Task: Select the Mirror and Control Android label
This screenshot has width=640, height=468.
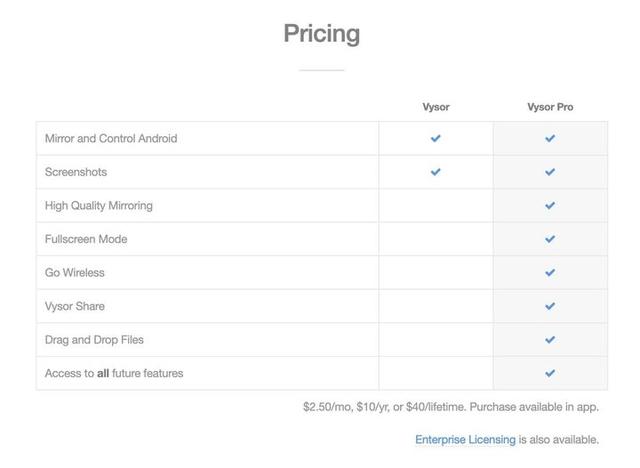Action: point(111,139)
